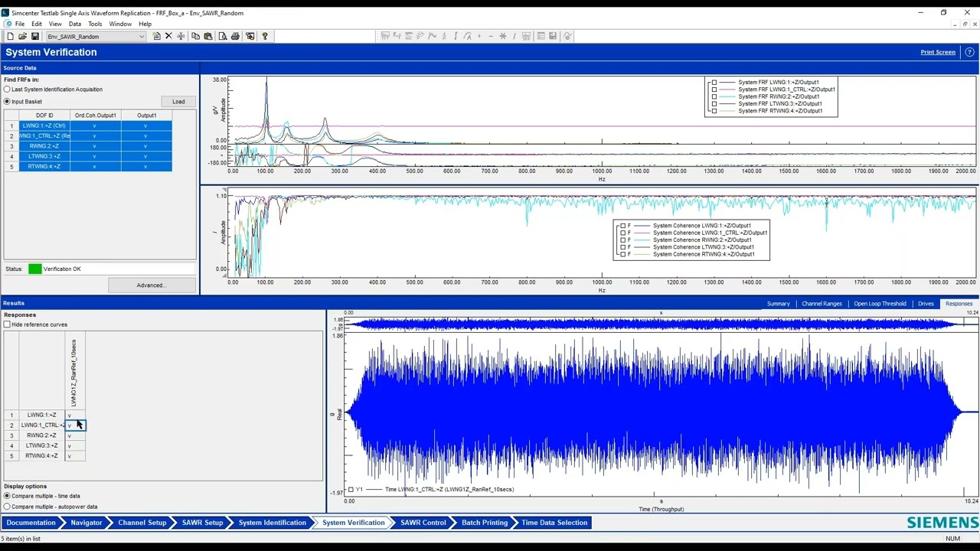Image resolution: width=980 pixels, height=551 pixels.
Task: Go to the Time Data Selection workflow step
Action: tap(554, 523)
